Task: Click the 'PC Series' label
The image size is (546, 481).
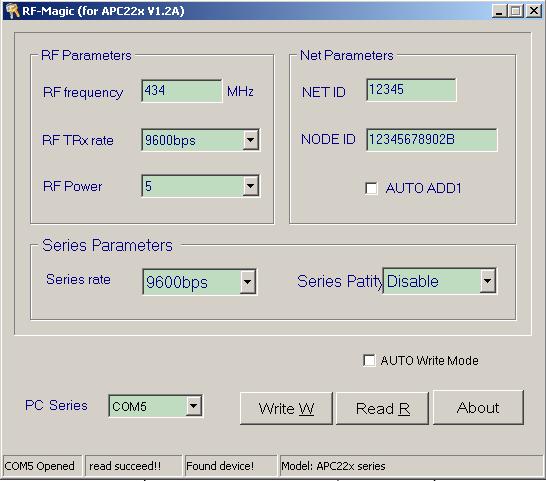Action: [x=56, y=405]
